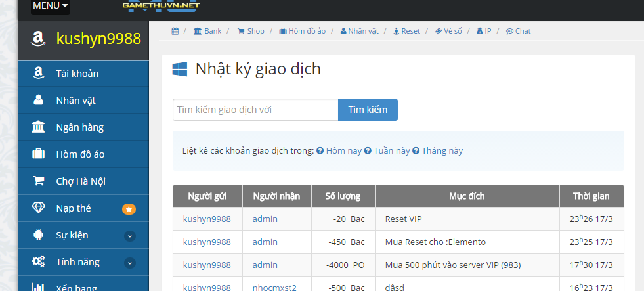The height and width of the screenshot is (291, 644).
Task: Click the Tính năng gears icon
Action: pos(38,262)
